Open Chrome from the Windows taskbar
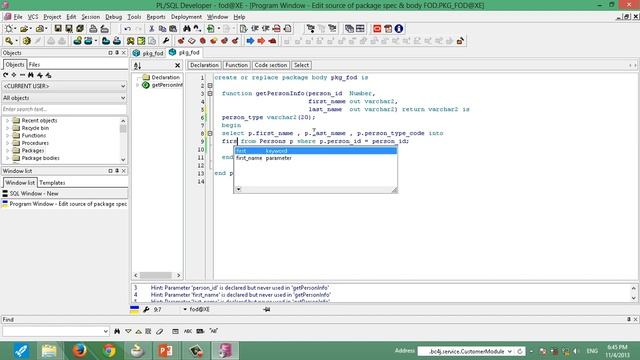The width and height of the screenshot is (640, 360). click(x=109, y=351)
